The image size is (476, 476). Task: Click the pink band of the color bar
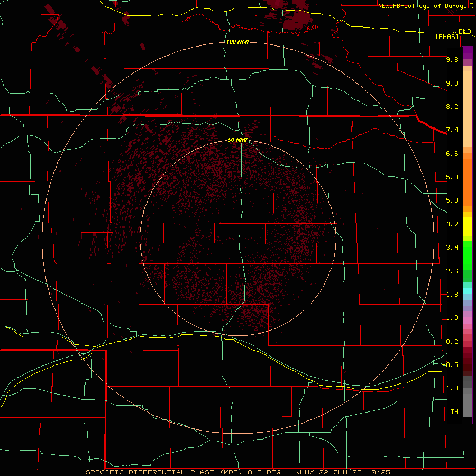click(467, 321)
